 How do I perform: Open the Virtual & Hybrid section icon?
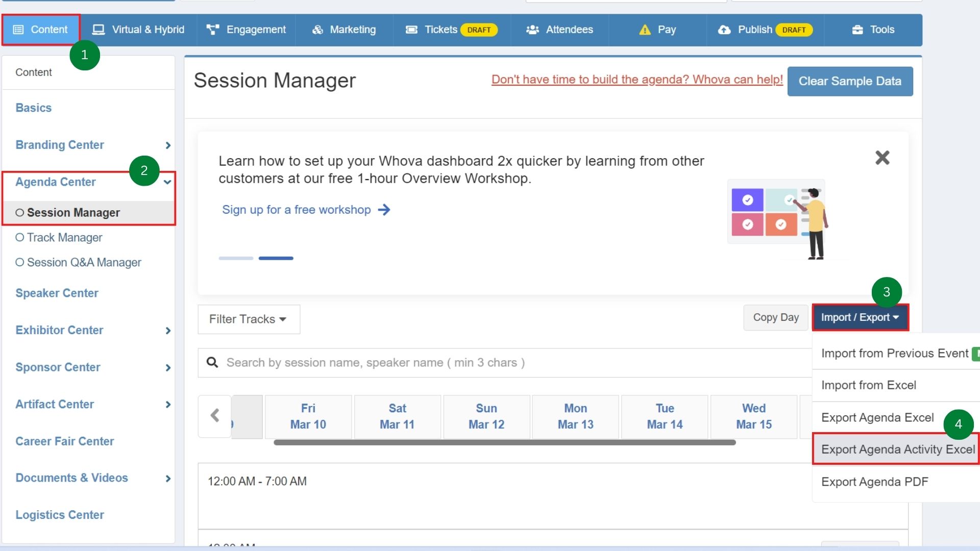(99, 30)
